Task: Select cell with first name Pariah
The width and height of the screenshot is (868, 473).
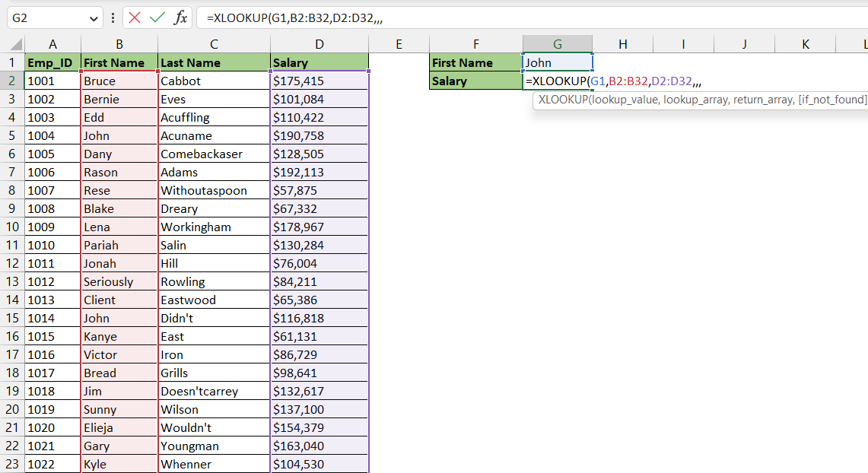Action: click(x=119, y=245)
